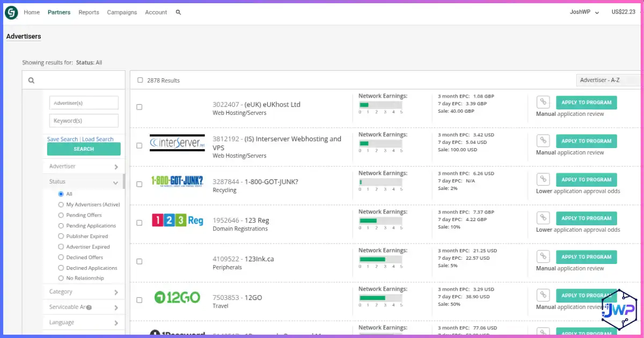Screen dimensions: 644x338
Task: Select all results checkbox
Action: [140, 80]
